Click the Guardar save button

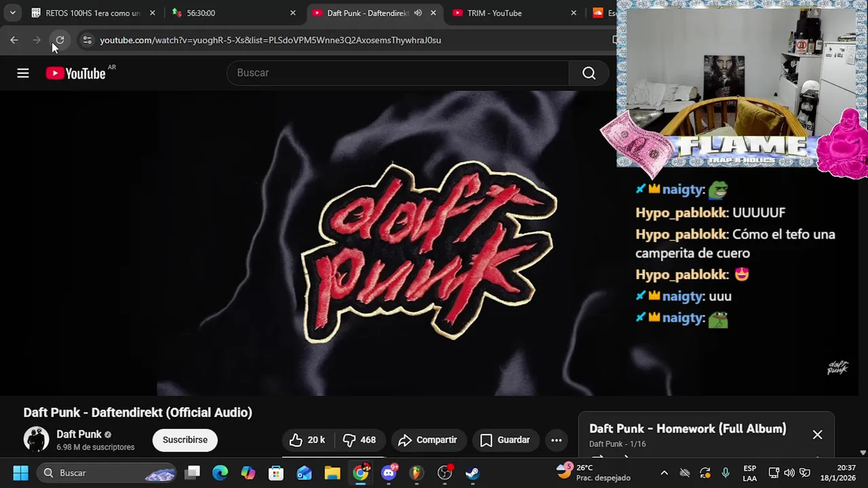(505, 440)
